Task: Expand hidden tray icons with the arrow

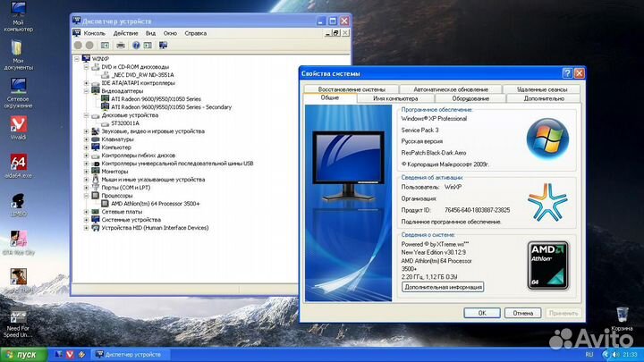Action: point(606,354)
